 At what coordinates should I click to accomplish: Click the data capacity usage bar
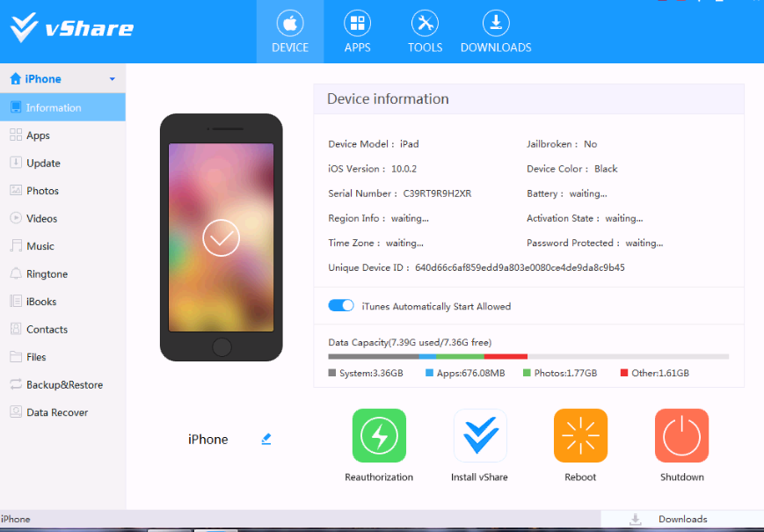pos(528,357)
